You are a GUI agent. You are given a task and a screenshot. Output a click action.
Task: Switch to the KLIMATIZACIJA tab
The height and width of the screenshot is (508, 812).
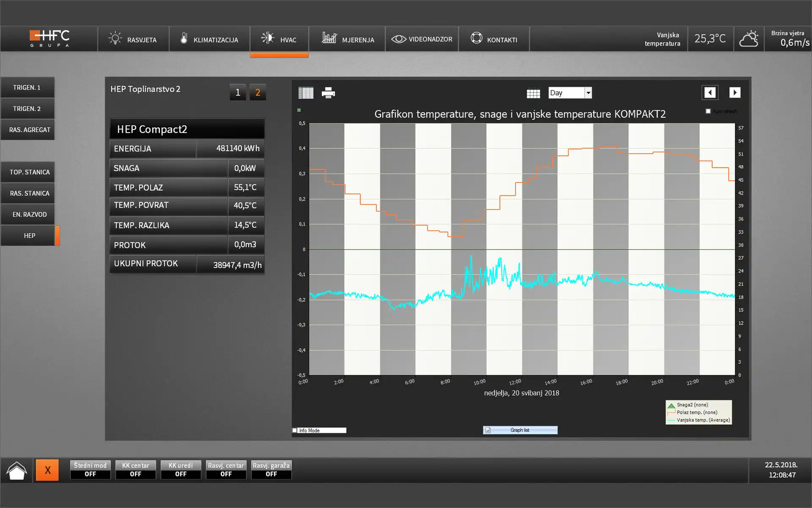209,39
